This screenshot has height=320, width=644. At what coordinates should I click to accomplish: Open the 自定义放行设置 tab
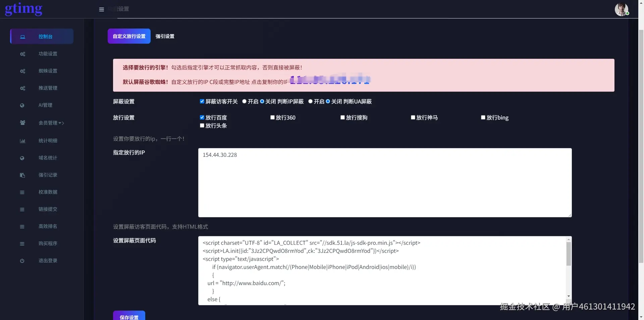coord(129,36)
